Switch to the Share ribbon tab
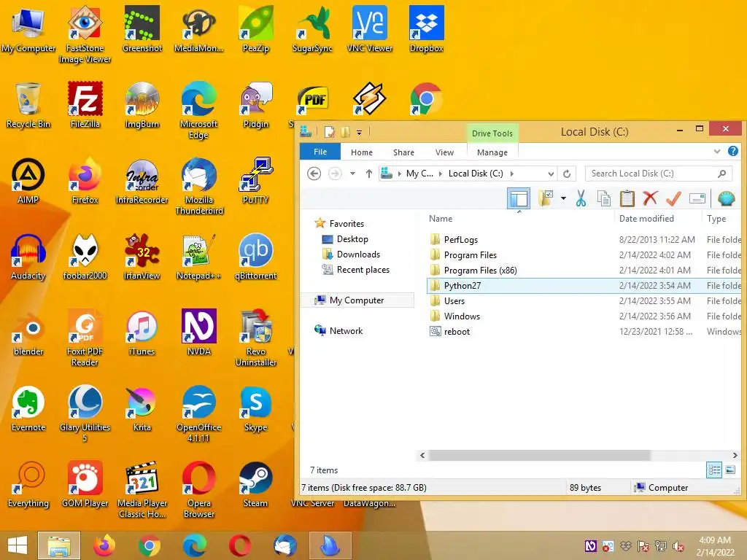747x560 pixels. pyautogui.click(x=403, y=152)
